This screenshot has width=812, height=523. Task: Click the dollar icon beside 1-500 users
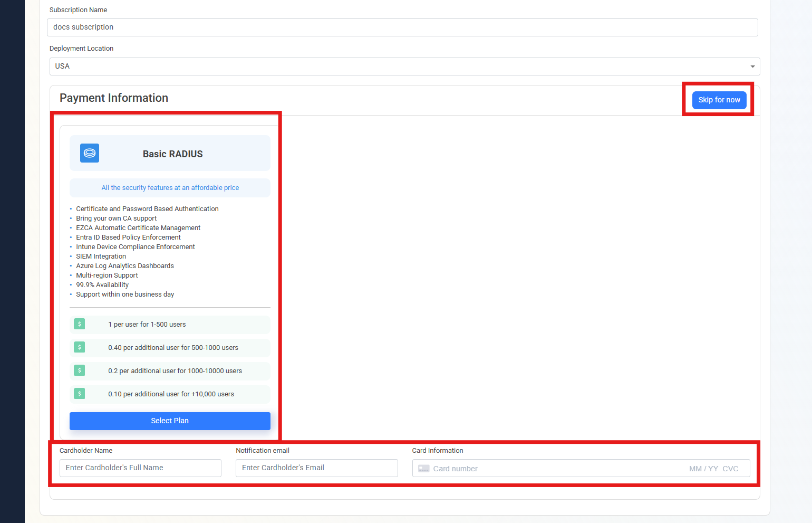point(80,324)
